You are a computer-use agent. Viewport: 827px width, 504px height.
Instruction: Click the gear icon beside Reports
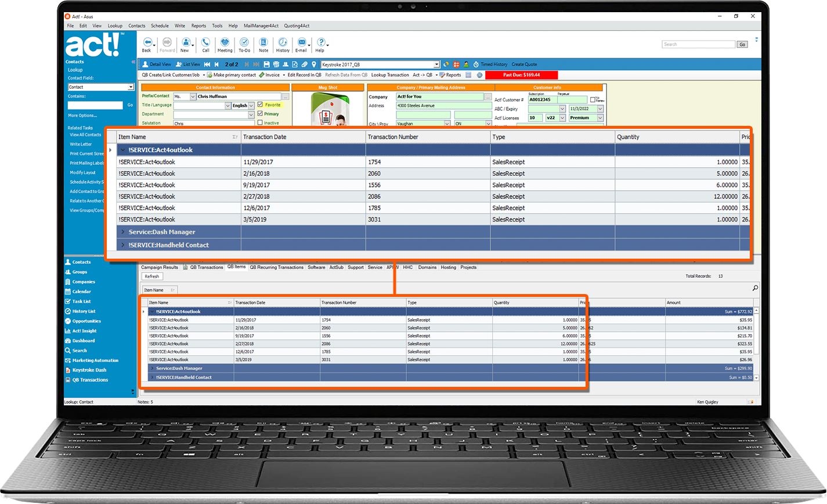479,75
